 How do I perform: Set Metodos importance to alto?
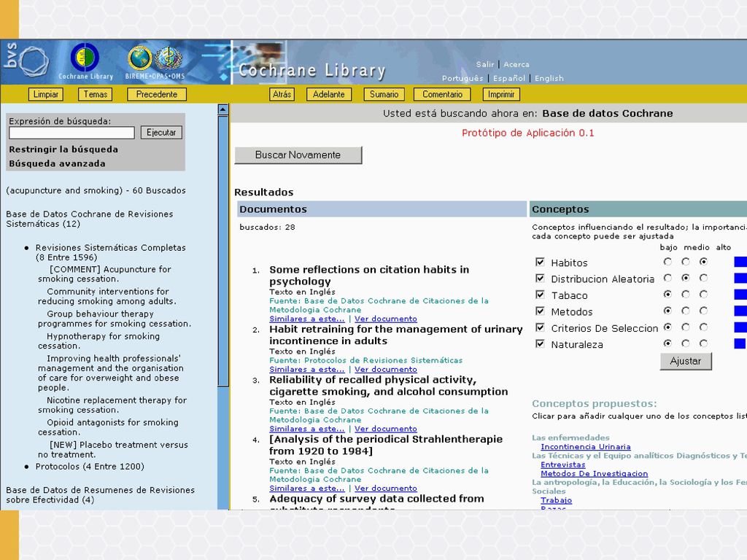703,311
